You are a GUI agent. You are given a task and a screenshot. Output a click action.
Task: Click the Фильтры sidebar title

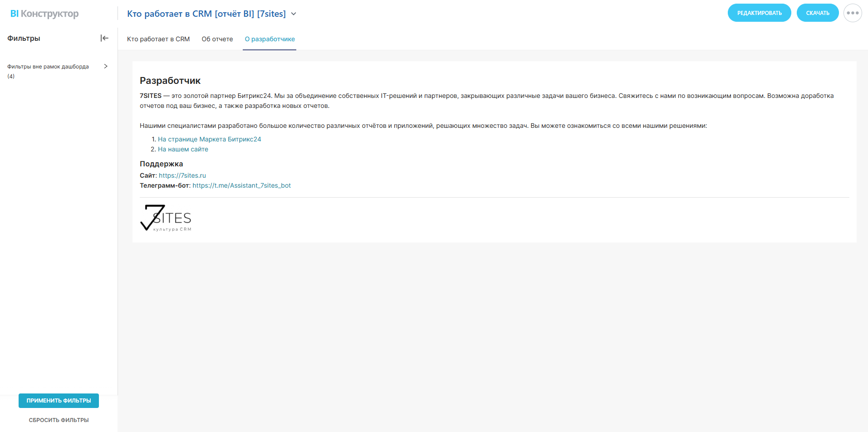(24, 39)
